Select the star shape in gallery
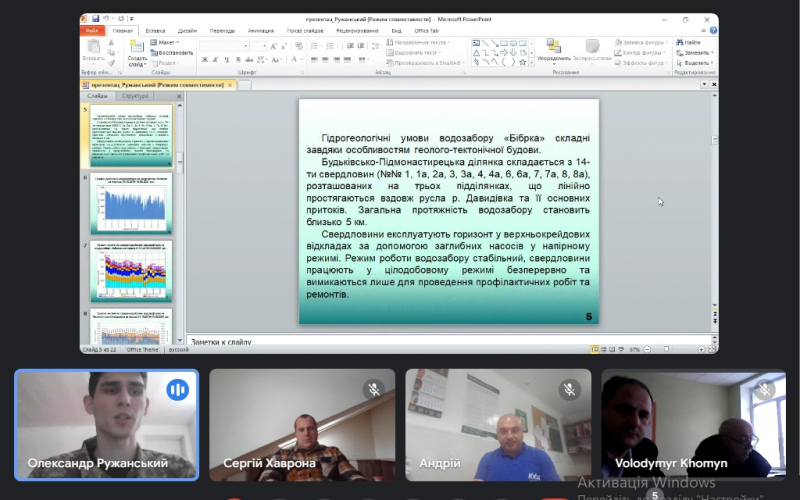 click(x=522, y=62)
